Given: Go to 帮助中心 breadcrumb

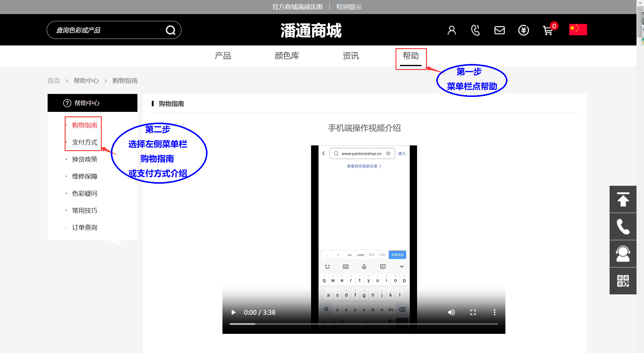Looking at the screenshot, I should [x=86, y=81].
